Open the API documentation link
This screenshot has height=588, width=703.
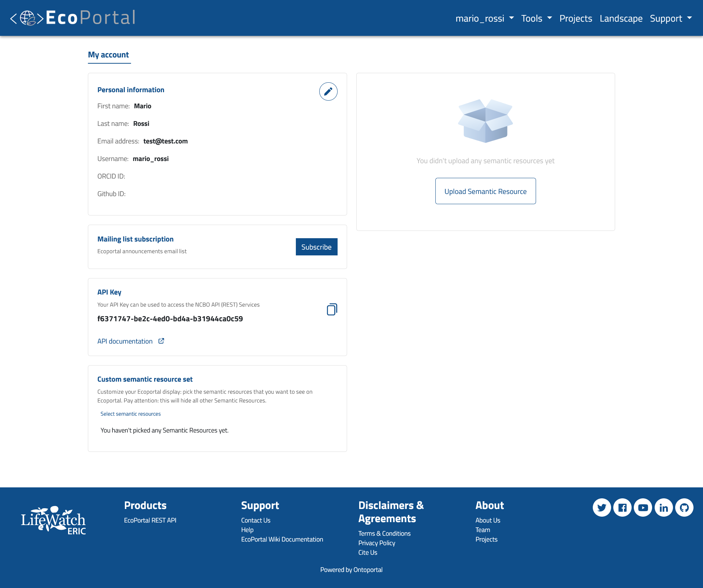[125, 341]
